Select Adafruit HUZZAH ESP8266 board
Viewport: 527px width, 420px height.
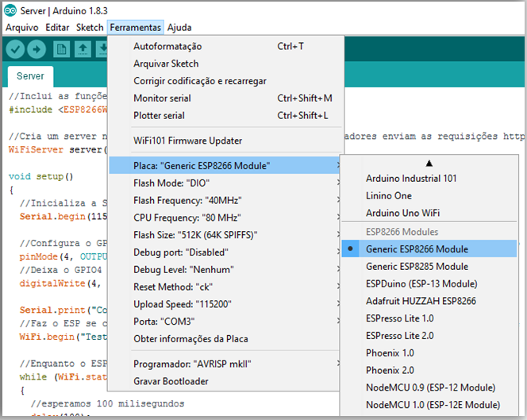(429, 301)
